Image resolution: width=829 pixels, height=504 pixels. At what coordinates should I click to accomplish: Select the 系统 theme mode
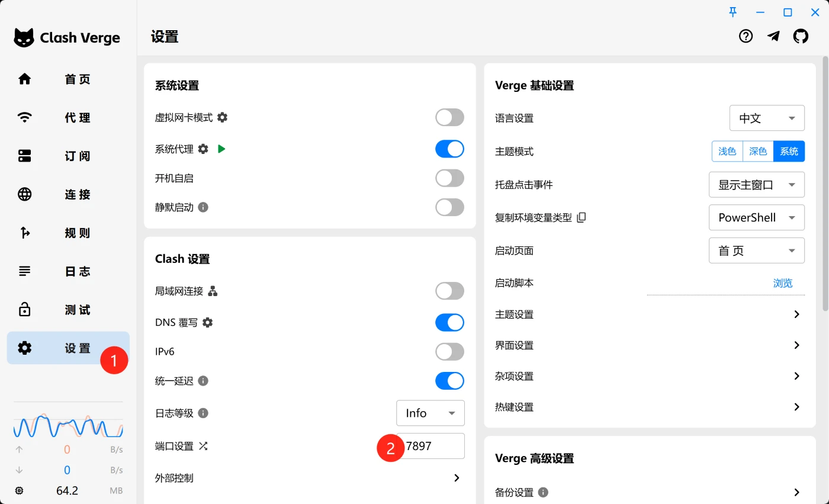(x=789, y=151)
